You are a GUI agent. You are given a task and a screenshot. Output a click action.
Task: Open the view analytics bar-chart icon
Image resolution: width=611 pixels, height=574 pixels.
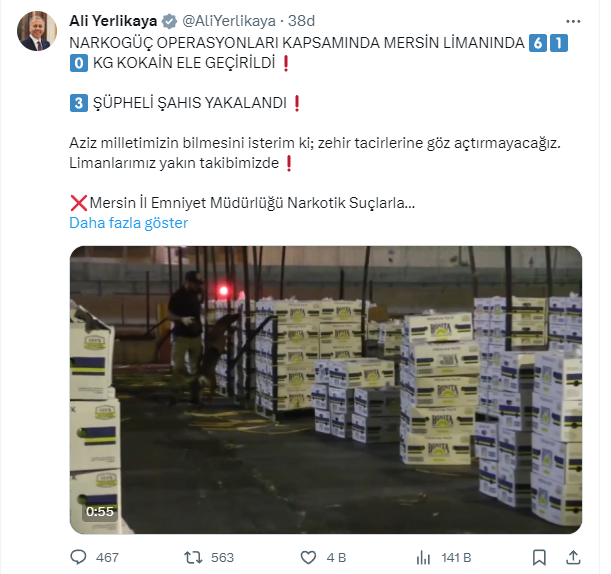point(423,558)
